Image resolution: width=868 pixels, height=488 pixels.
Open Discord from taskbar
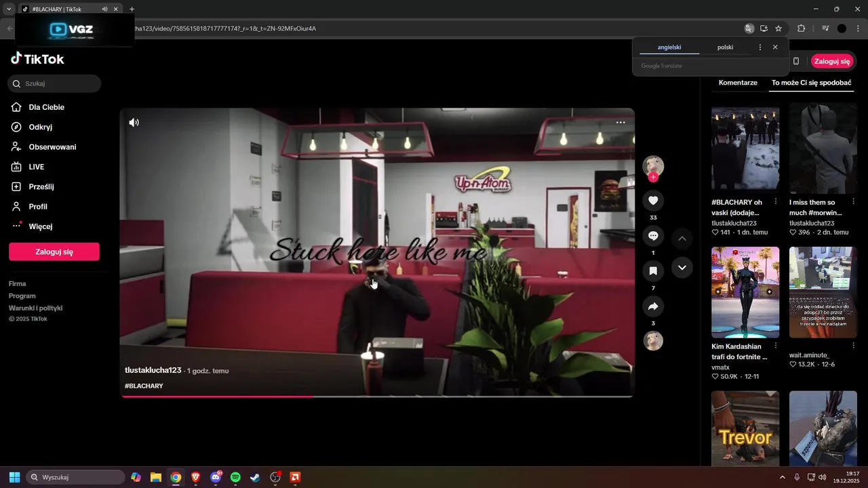click(216, 477)
